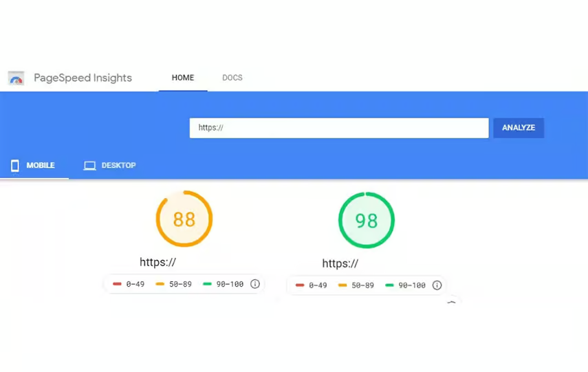Click the ANALYZE button

(519, 128)
